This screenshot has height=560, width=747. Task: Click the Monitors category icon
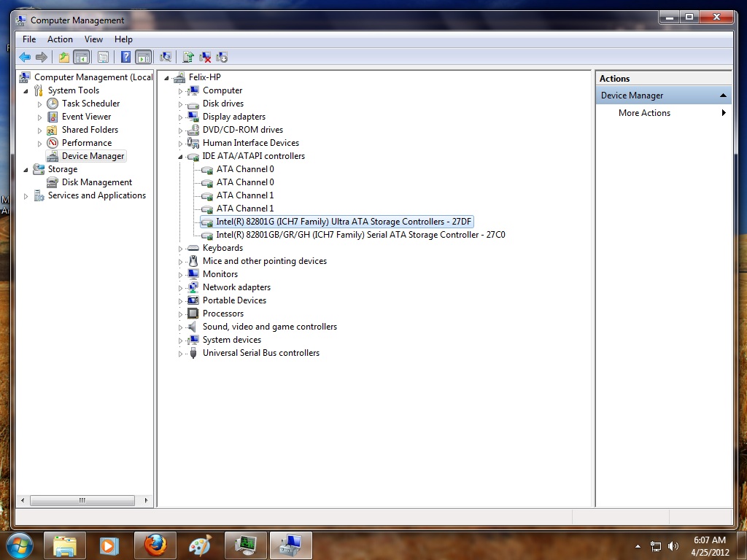pos(193,274)
